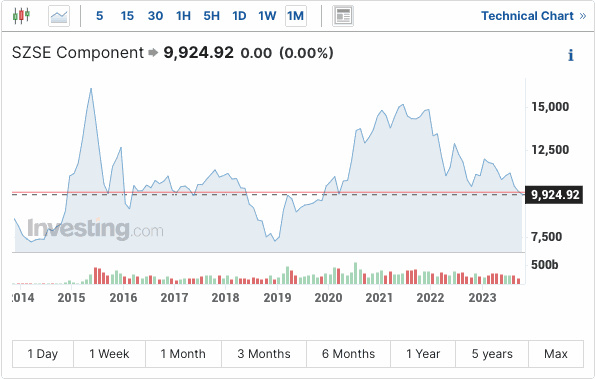Click the 500b volume axis label
This screenshot has height=379, width=595.
pyautogui.click(x=545, y=264)
